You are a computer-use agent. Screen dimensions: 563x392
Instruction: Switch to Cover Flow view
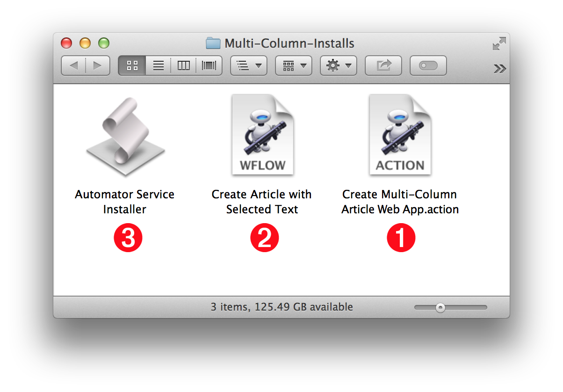tap(209, 65)
